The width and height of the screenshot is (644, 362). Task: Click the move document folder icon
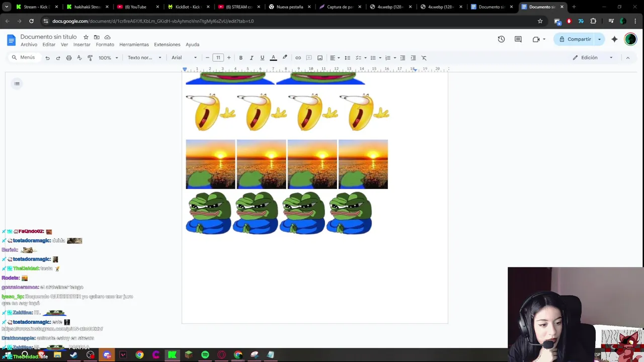pyautogui.click(x=97, y=37)
